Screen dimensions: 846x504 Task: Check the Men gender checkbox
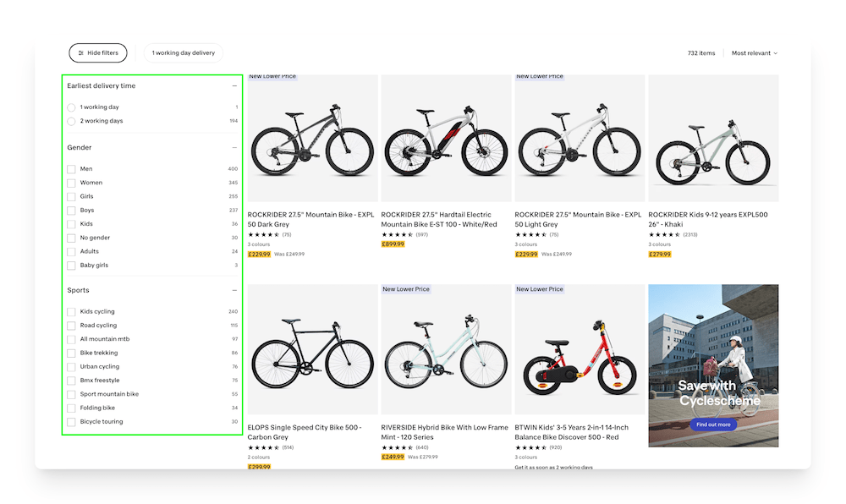[71, 169]
